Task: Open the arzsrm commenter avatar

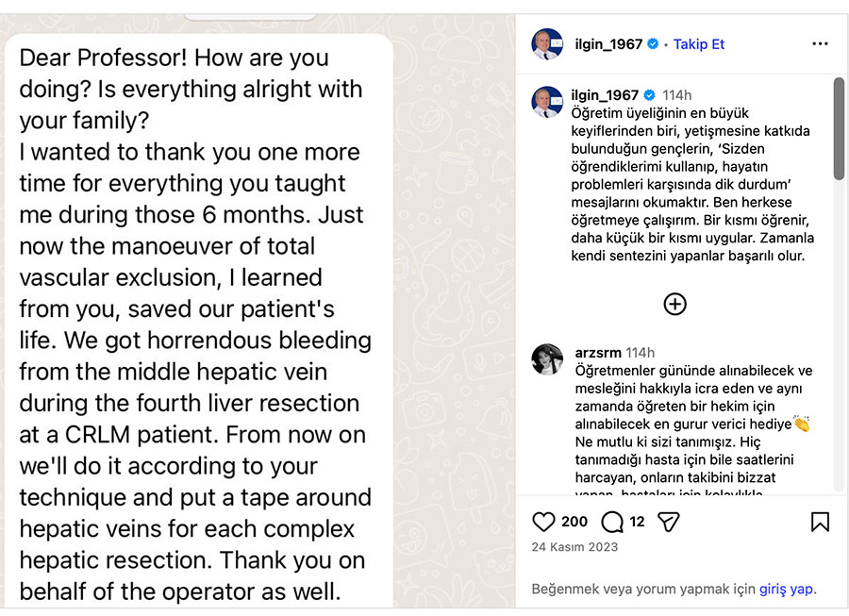Action: pos(547,359)
